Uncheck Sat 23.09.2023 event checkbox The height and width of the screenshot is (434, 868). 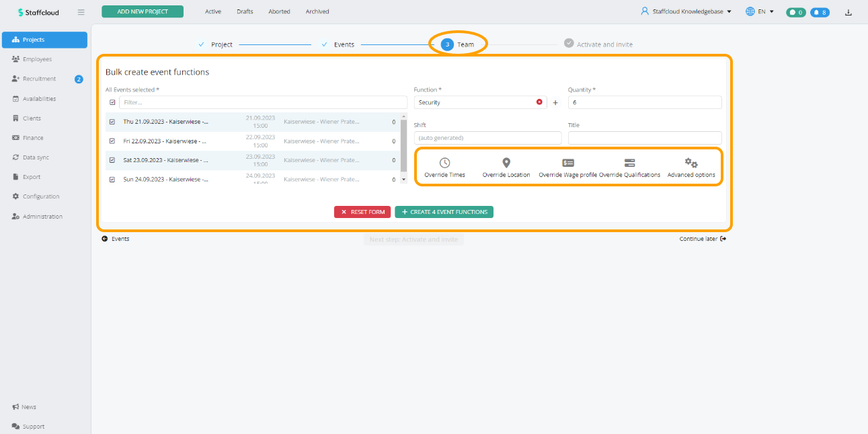(112, 160)
